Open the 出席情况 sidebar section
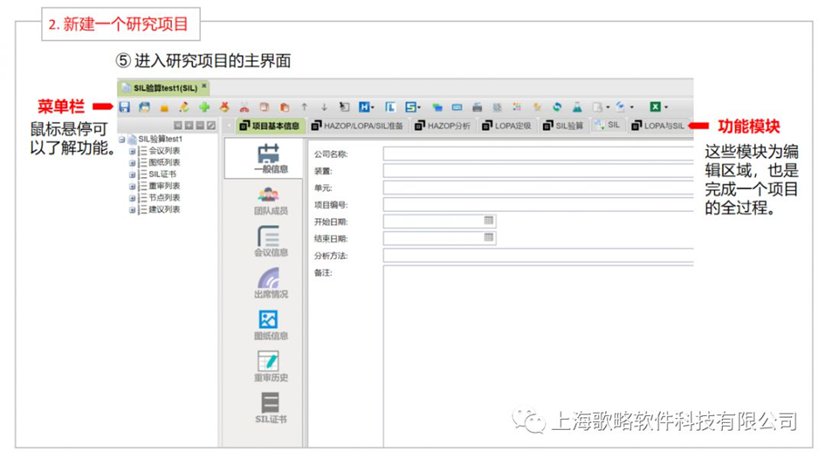Screen dimensions: 825x458 (270, 283)
